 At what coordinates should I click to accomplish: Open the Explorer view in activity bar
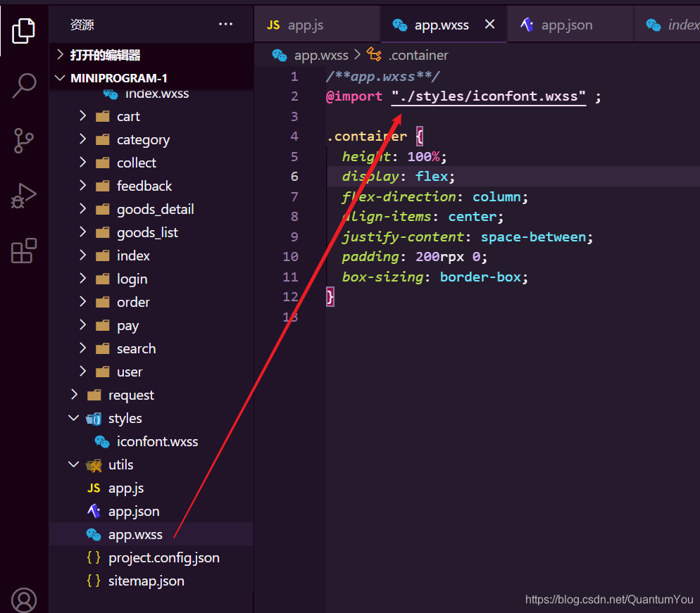click(x=24, y=31)
